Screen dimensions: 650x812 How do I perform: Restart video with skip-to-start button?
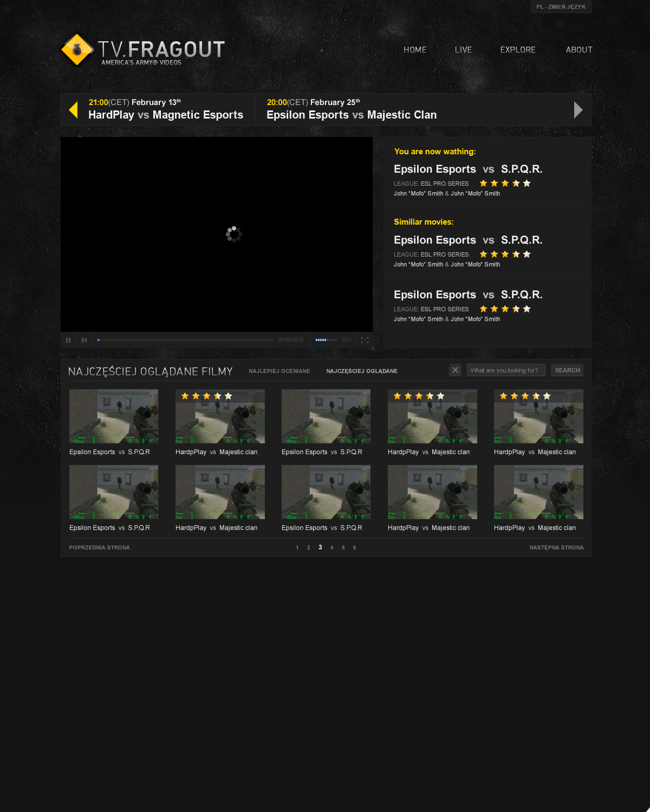pyautogui.click(x=84, y=340)
